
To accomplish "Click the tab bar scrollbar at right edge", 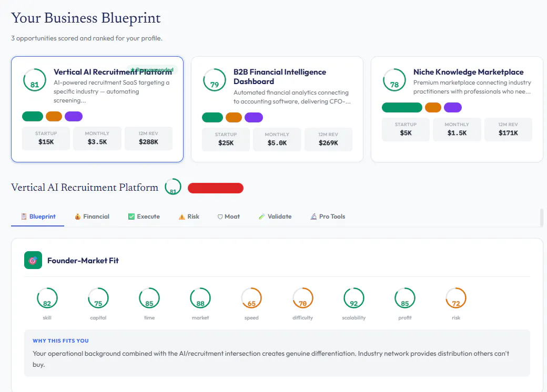I will click(541, 218).
